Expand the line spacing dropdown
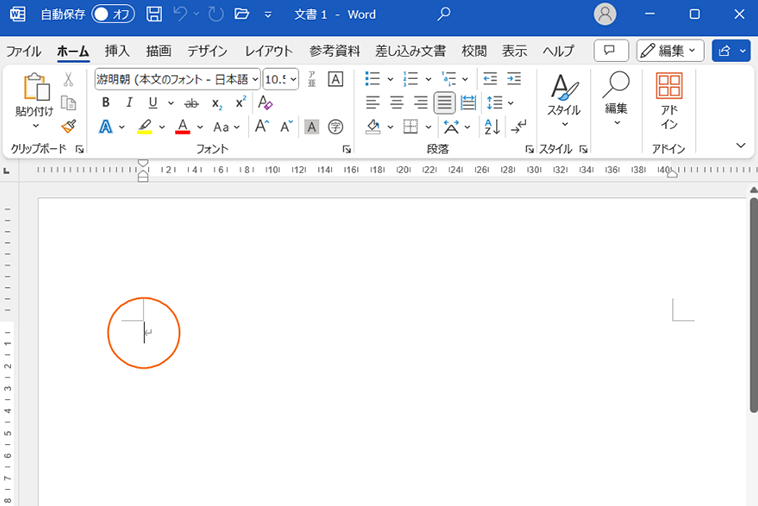758x506 pixels. (x=511, y=103)
